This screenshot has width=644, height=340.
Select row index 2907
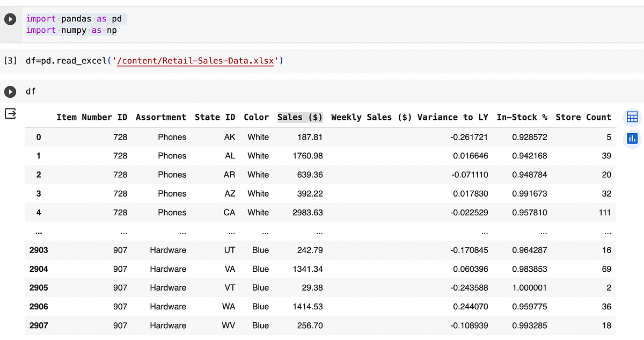(39, 325)
